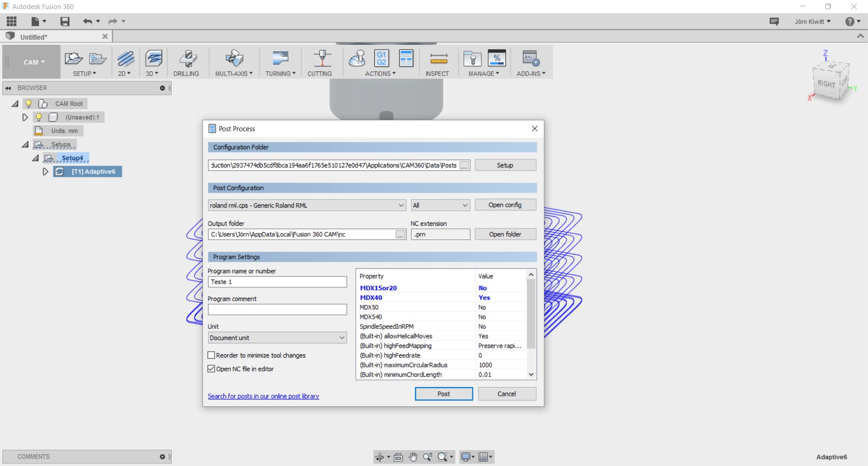Click the 3D milling icon
The width and height of the screenshot is (868, 466).
click(154, 58)
